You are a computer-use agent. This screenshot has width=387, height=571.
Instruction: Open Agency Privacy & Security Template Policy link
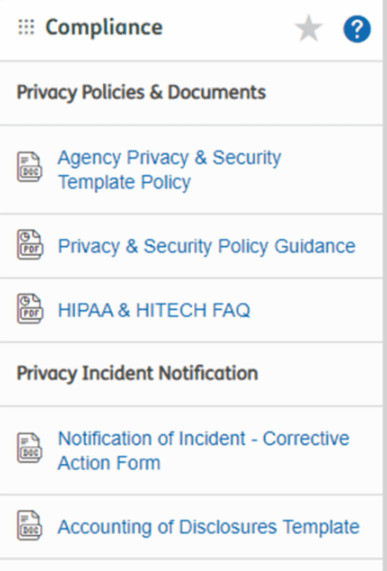169,170
